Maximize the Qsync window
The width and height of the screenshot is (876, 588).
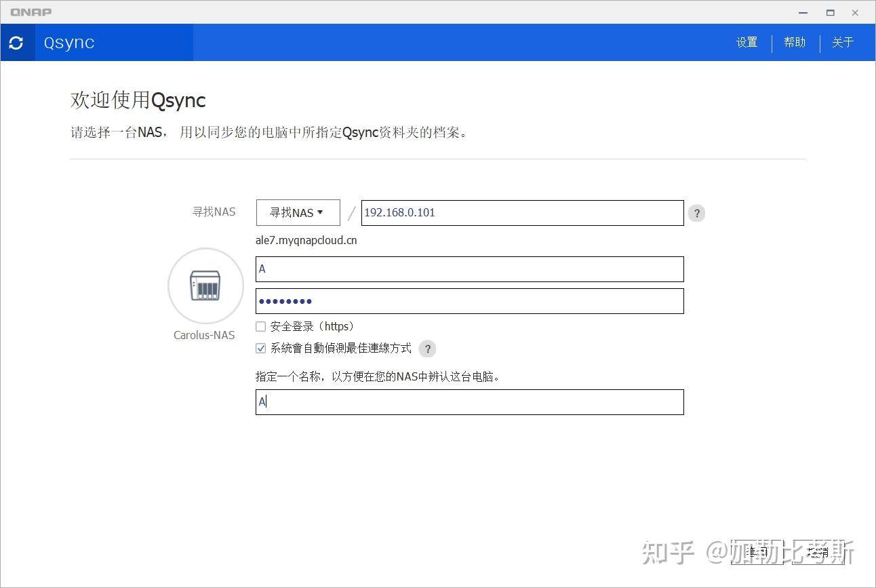830,12
